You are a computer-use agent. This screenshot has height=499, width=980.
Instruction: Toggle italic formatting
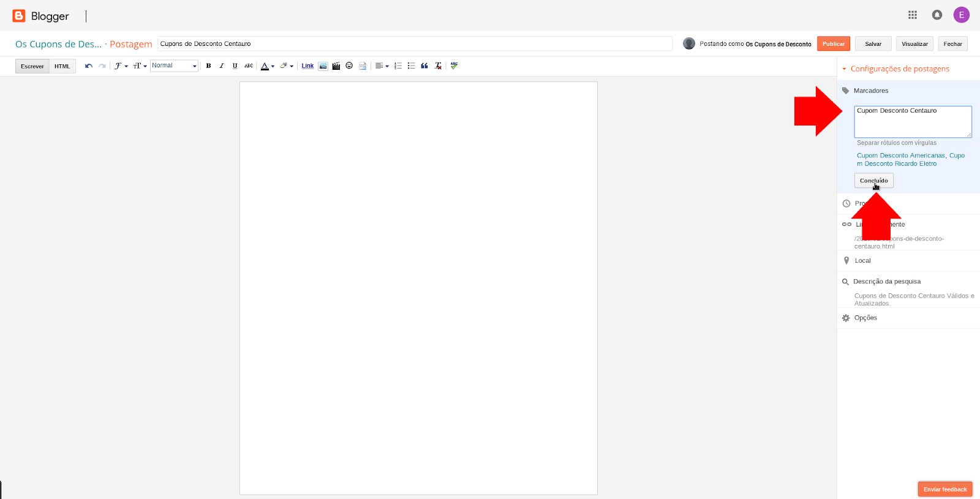[x=222, y=66]
